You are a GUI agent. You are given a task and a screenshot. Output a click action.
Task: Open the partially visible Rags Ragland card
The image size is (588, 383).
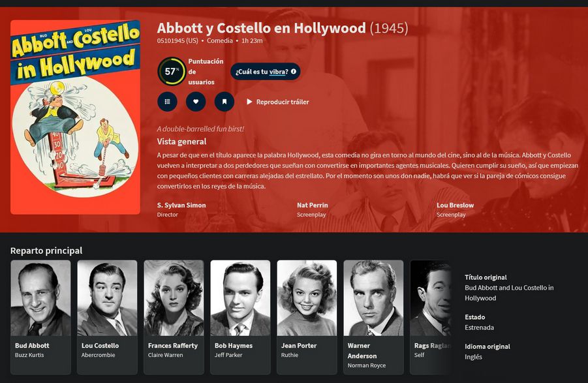click(x=431, y=317)
